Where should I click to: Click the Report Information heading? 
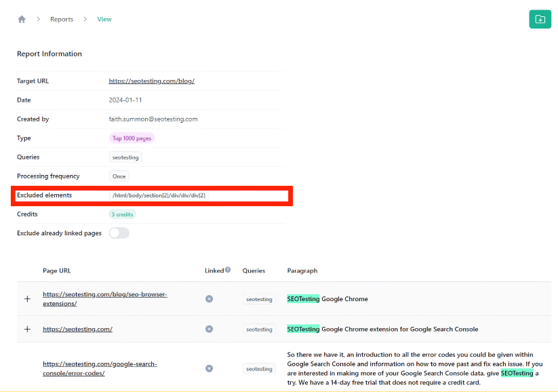tap(49, 54)
